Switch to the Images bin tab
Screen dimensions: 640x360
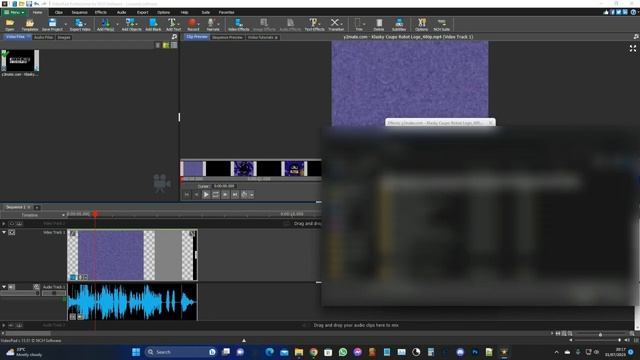[64, 37]
